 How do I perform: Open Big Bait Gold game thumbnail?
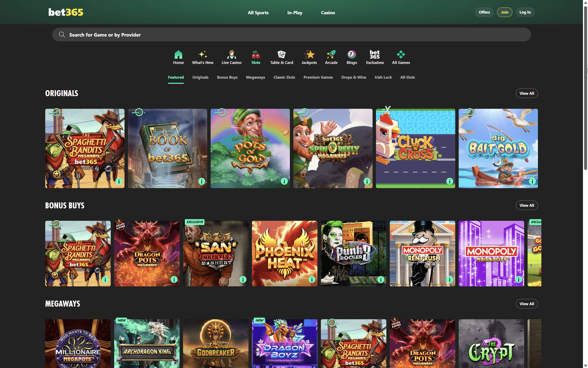[x=498, y=149]
